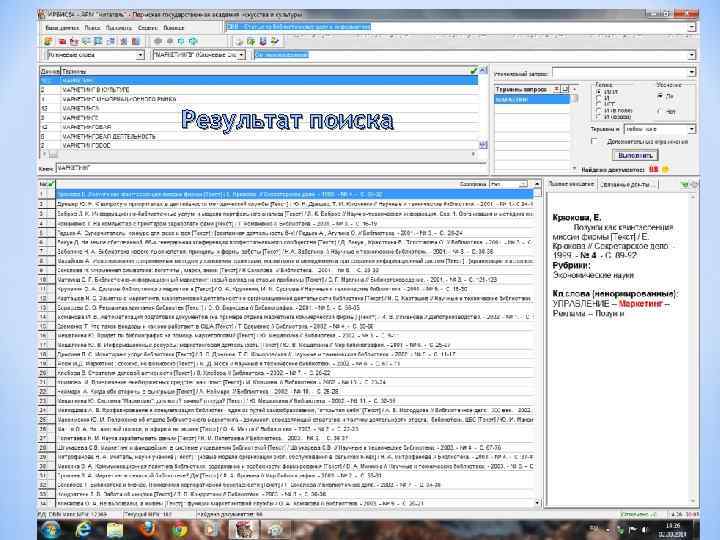720x540 pixels.
Task: Expand the database selector dropdown at top
Action: tap(692, 27)
